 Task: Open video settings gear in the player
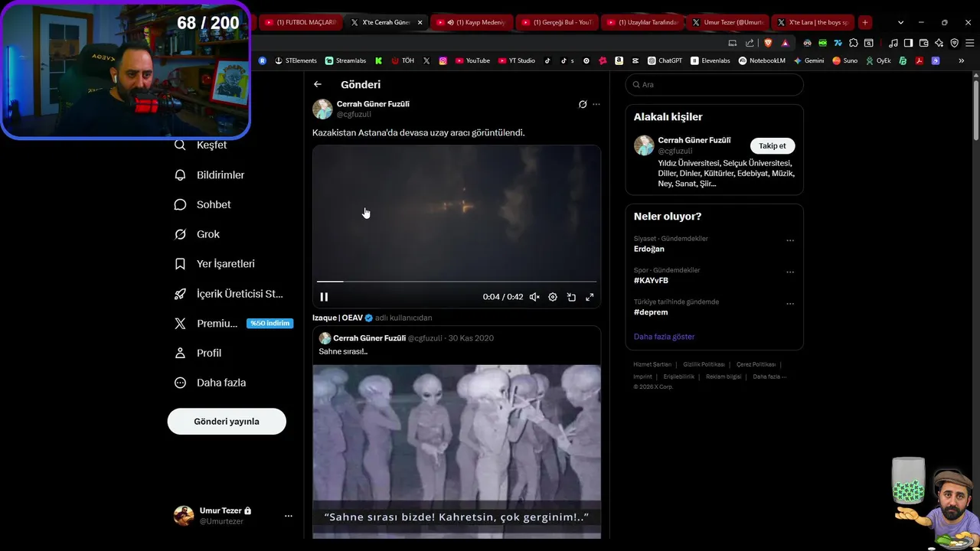[x=553, y=297]
